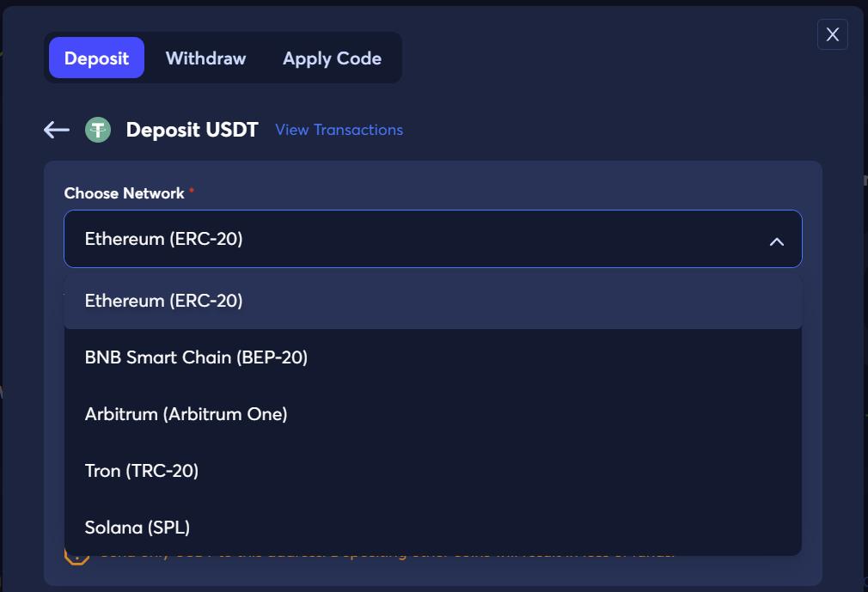Choose Ethereum (ERC-20) from the network list
Image resolution: width=868 pixels, height=592 pixels.
[x=433, y=301]
